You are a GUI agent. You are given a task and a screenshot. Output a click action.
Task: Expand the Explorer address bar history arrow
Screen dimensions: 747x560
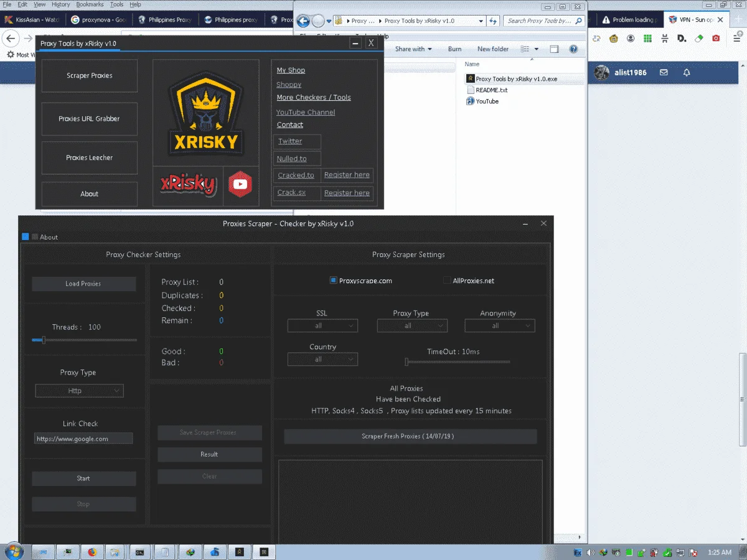pos(481,21)
